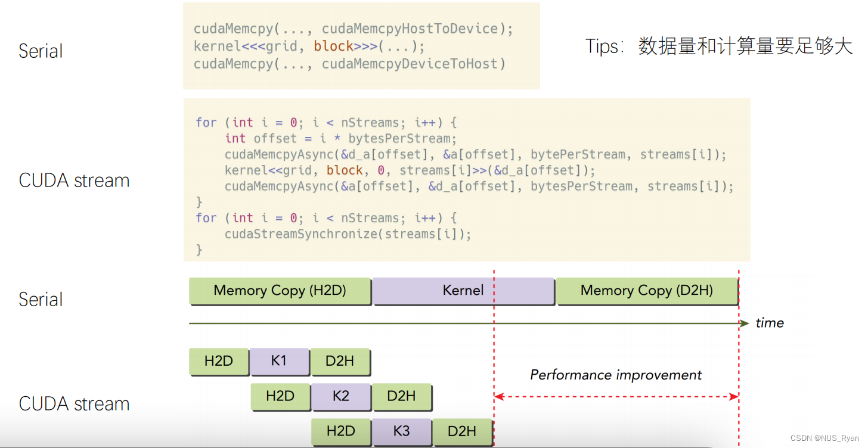
Task: Select the K3 kernel block
Action: (x=402, y=432)
